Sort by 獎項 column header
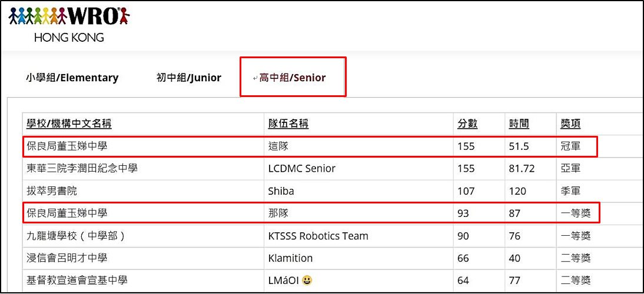Image resolution: width=644 pixels, height=294 pixels. 570,123
